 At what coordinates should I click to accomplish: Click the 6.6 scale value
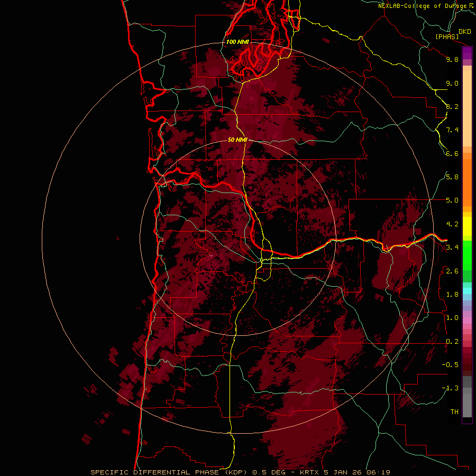pyautogui.click(x=452, y=154)
